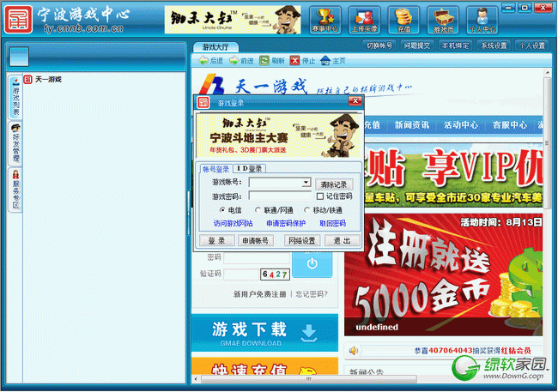
Task: Select 联通/网通 radio button
Action: point(258,210)
